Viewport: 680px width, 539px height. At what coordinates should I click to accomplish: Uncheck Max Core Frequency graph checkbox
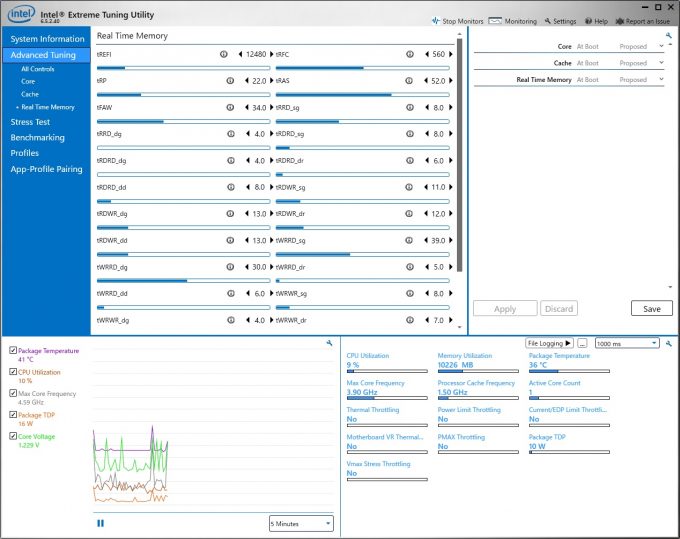click(13, 393)
